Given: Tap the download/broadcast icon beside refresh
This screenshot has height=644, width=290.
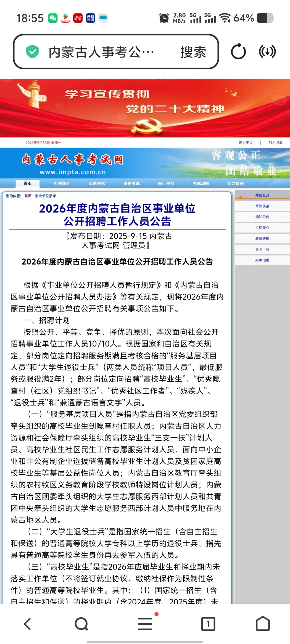Looking at the screenshot, I should [x=267, y=52].
